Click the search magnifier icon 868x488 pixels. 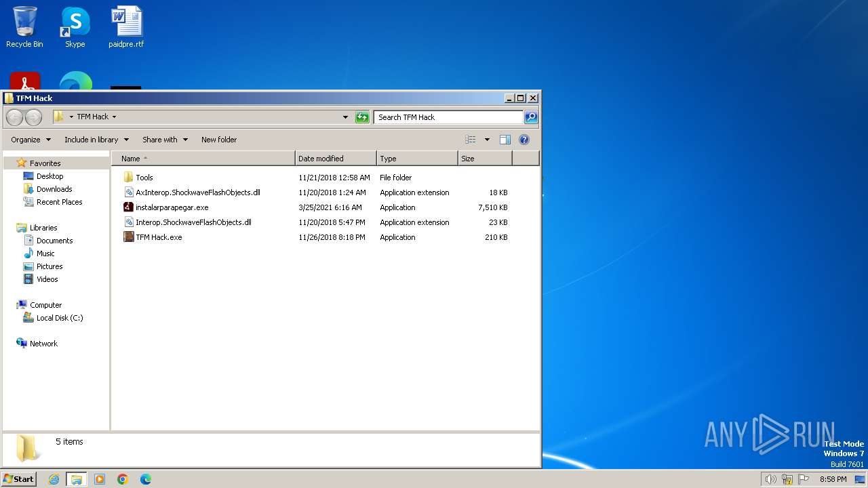[x=531, y=117]
